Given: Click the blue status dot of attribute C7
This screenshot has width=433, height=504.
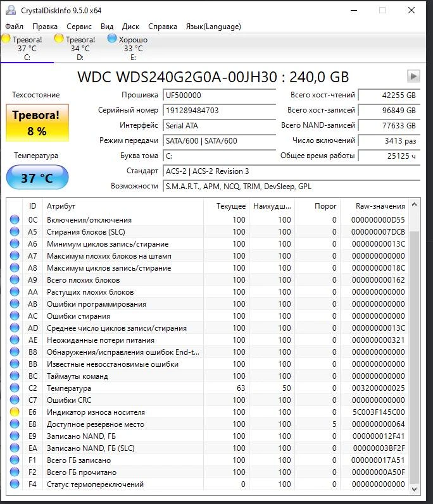Looking at the screenshot, I should click(x=15, y=400).
